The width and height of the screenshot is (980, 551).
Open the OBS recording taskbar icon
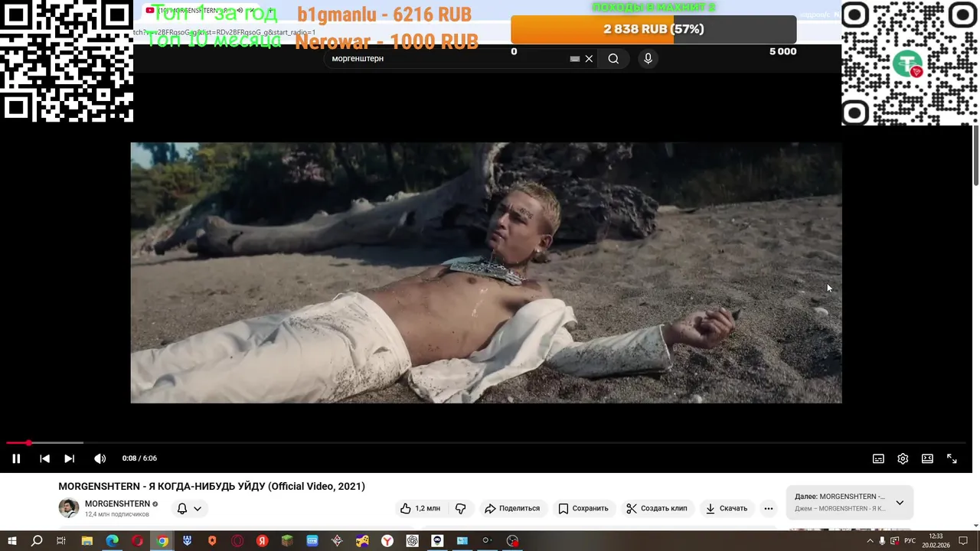(512, 541)
